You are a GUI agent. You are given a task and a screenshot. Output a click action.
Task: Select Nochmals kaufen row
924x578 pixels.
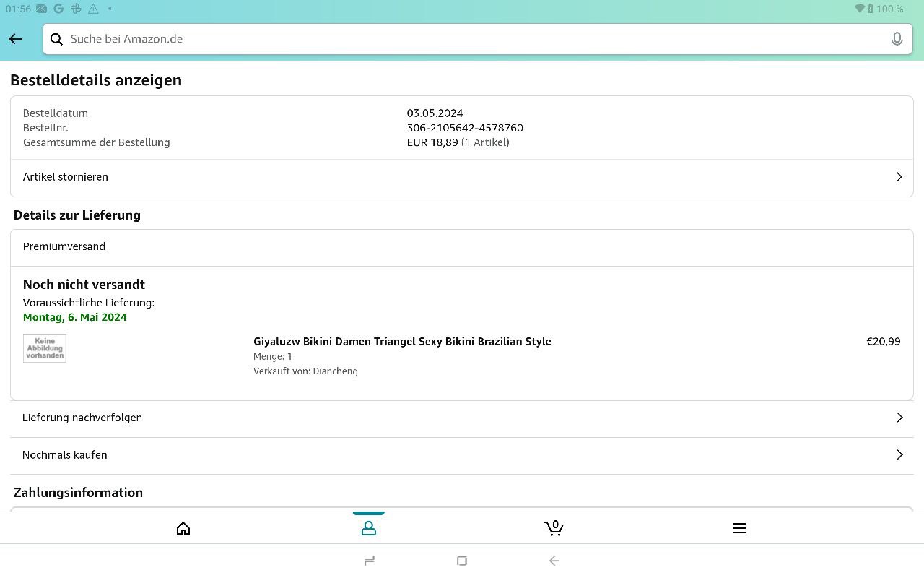pyautogui.click(x=65, y=455)
